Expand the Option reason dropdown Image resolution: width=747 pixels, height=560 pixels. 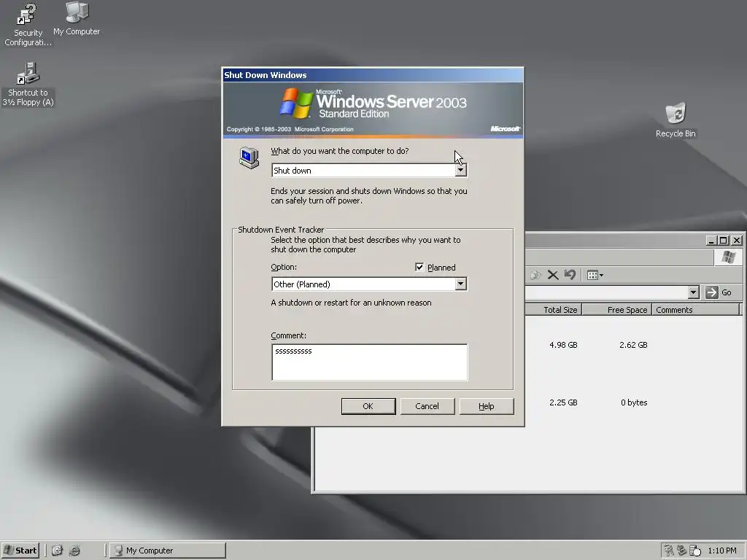(460, 284)
